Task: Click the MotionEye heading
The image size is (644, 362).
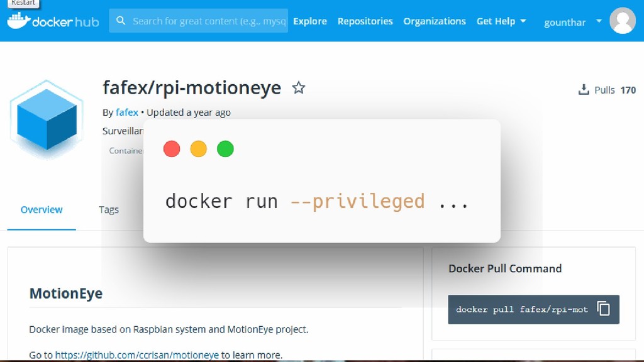Action: [x=65, y=293]
